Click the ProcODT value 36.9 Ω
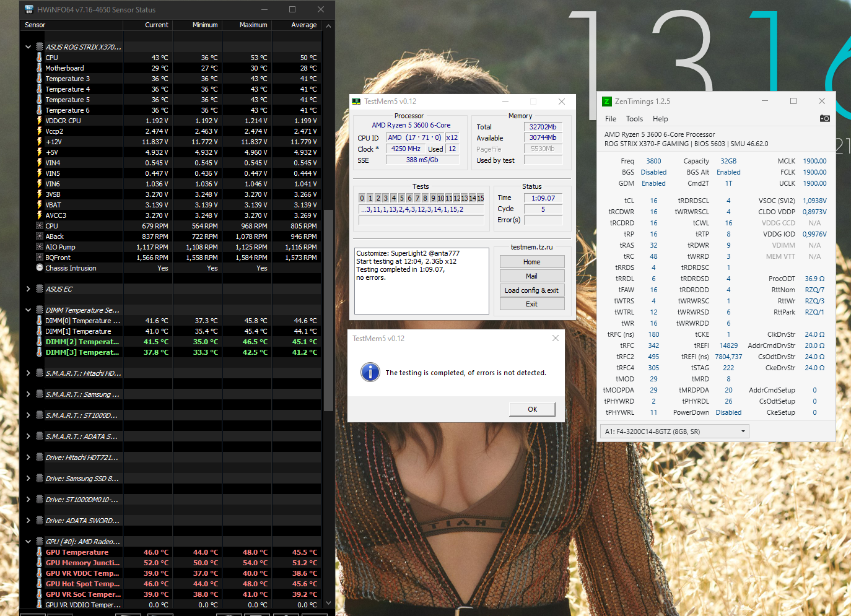The height and width of the screenshot is (616, 851). [814, 279]
